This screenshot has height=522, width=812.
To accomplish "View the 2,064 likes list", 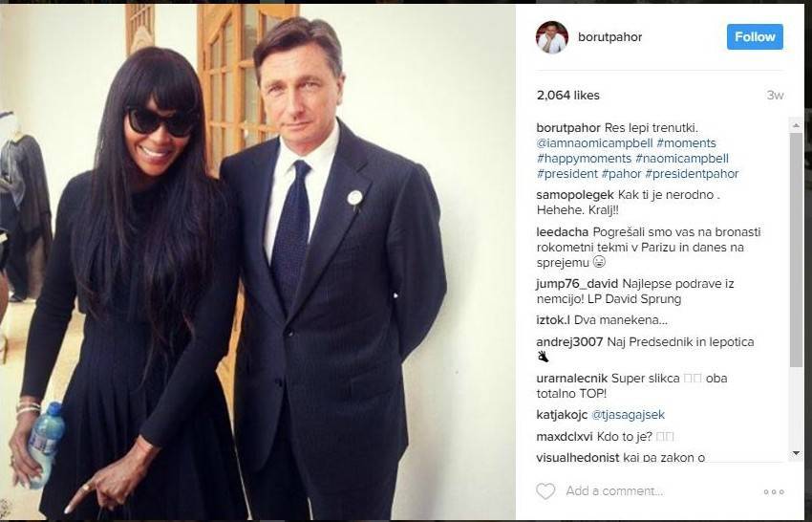I will [x=568, y=96].
